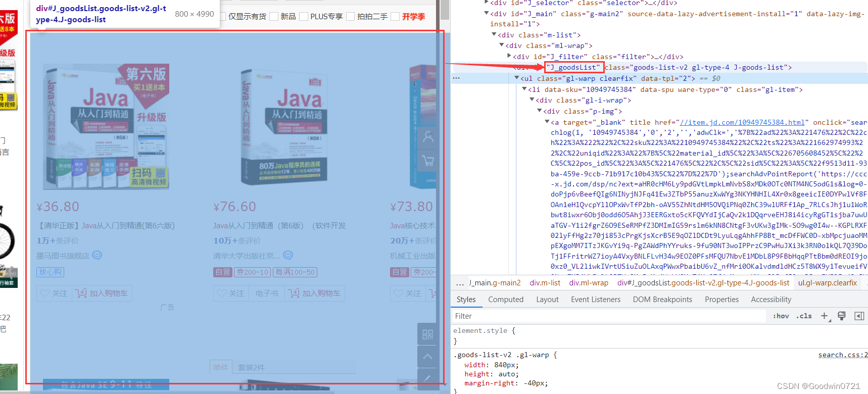Click the user profile icon in floating sidebar
Image resolution: width=868 pixels, height=394 pixels.
[428, 137]
